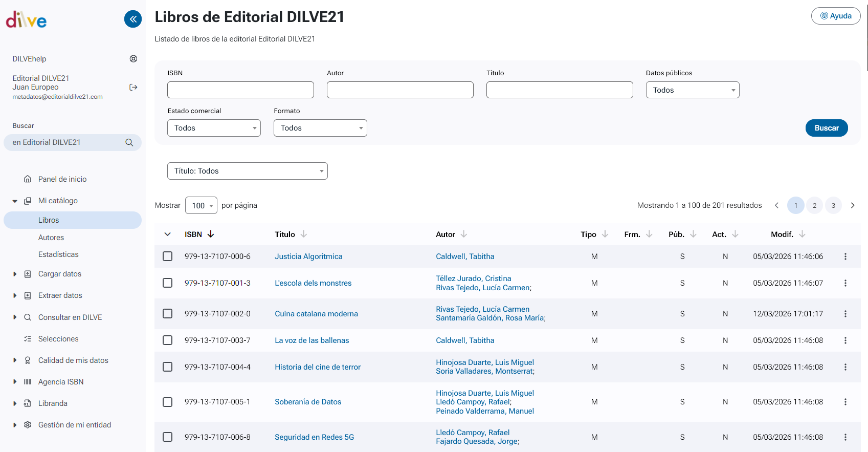The height and width of the screenshot is (452, 868).
Task: Click the Panel de inicio home icon
Action: click(28, 179)
